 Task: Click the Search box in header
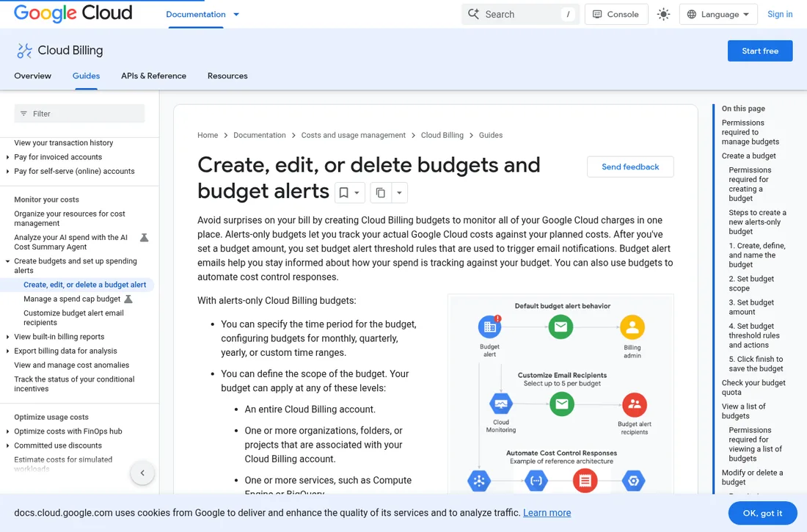point(520,15)
